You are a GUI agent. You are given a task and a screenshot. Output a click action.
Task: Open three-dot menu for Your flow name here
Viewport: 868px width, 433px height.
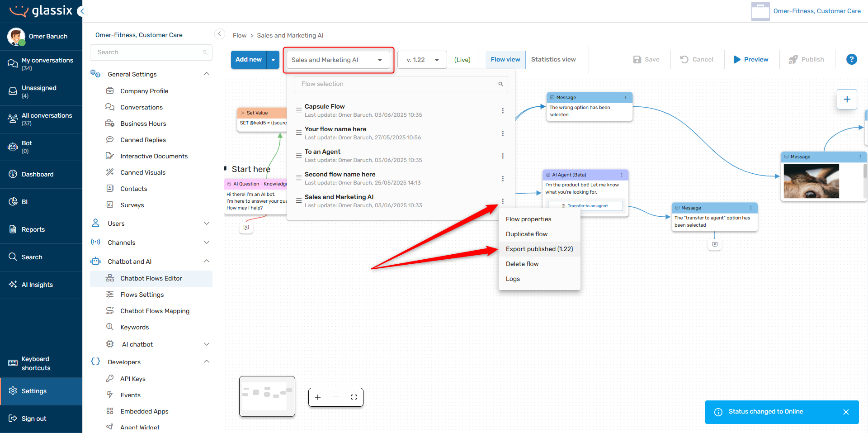[503, 133]
